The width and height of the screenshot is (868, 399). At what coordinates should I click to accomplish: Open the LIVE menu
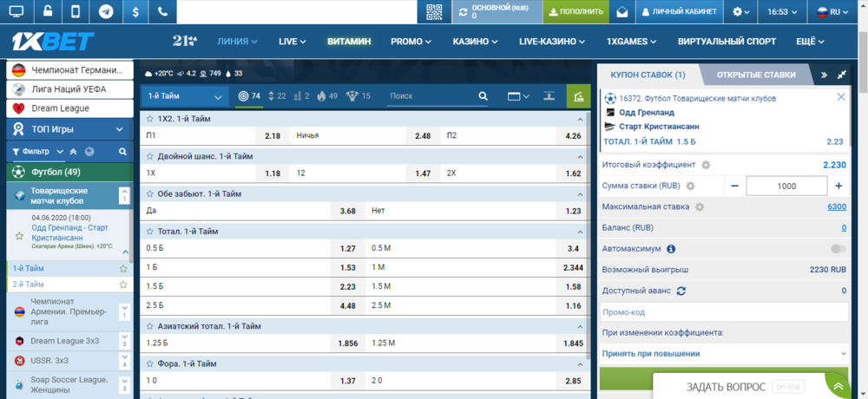point(293,42)
